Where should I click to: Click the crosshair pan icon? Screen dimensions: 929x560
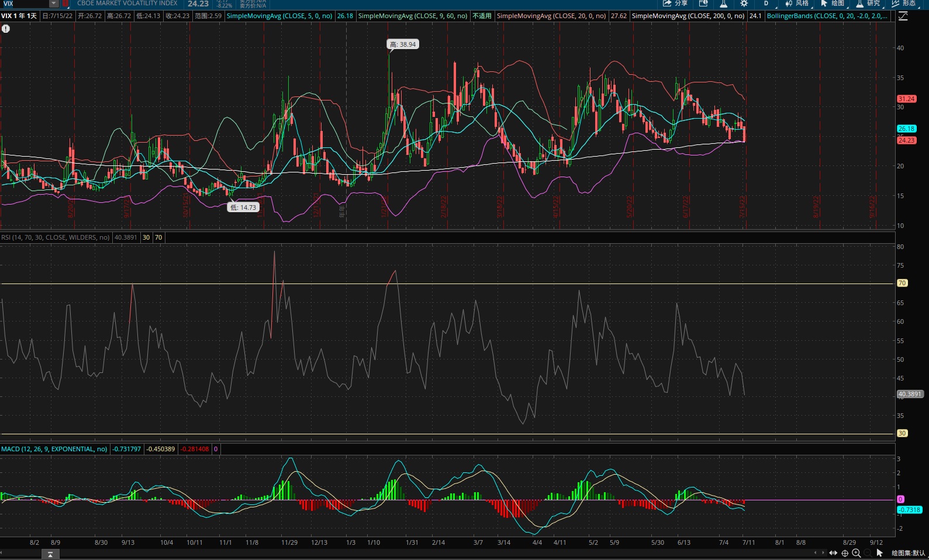click(x=845, y=553)
